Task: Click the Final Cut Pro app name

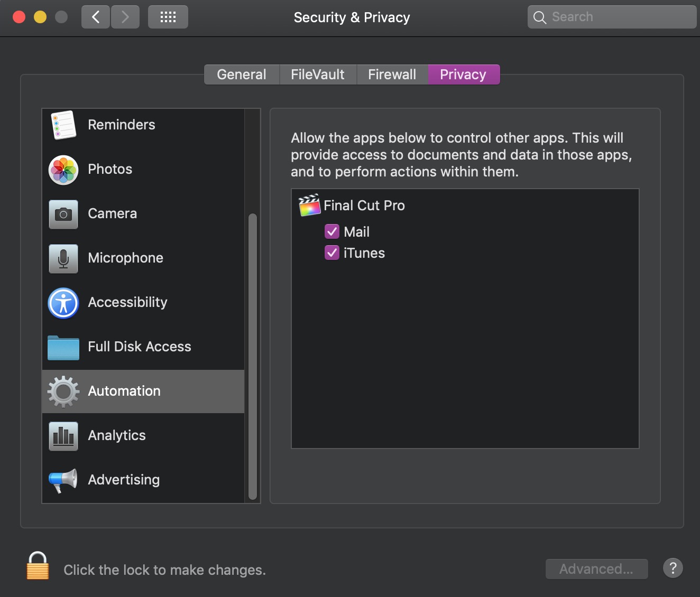Action: [364, 206]
